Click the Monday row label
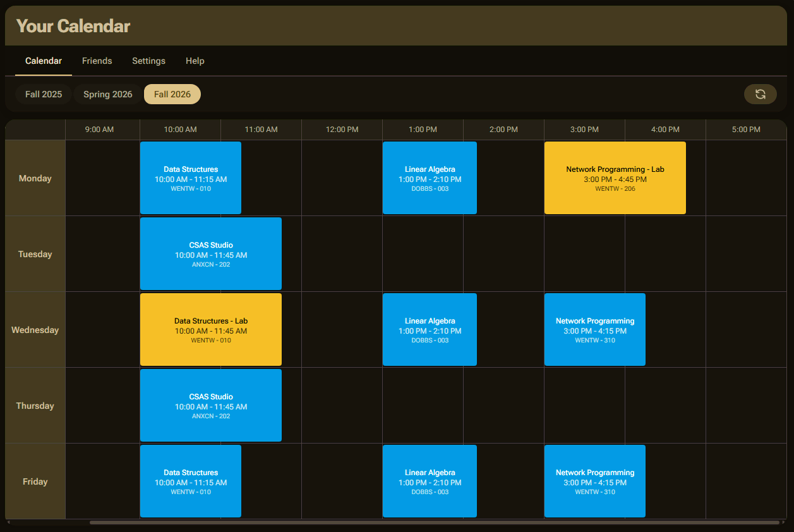 point(35,178)
